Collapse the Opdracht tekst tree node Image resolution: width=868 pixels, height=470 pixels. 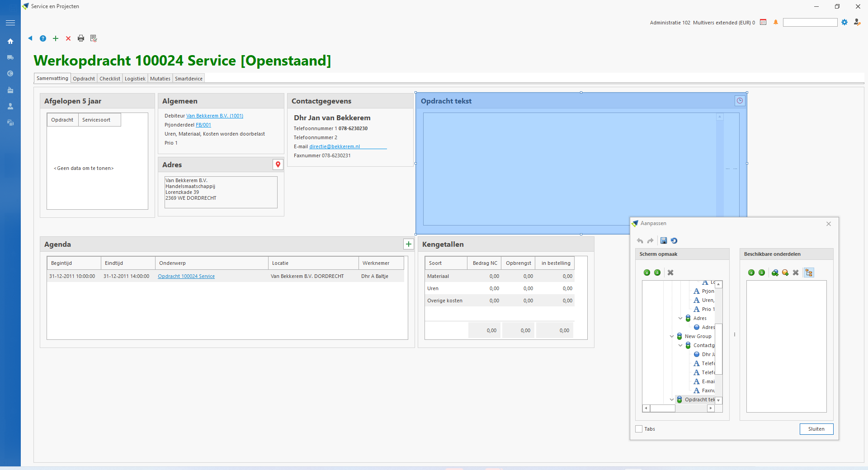pyautogui.click(x=672, y=399)
